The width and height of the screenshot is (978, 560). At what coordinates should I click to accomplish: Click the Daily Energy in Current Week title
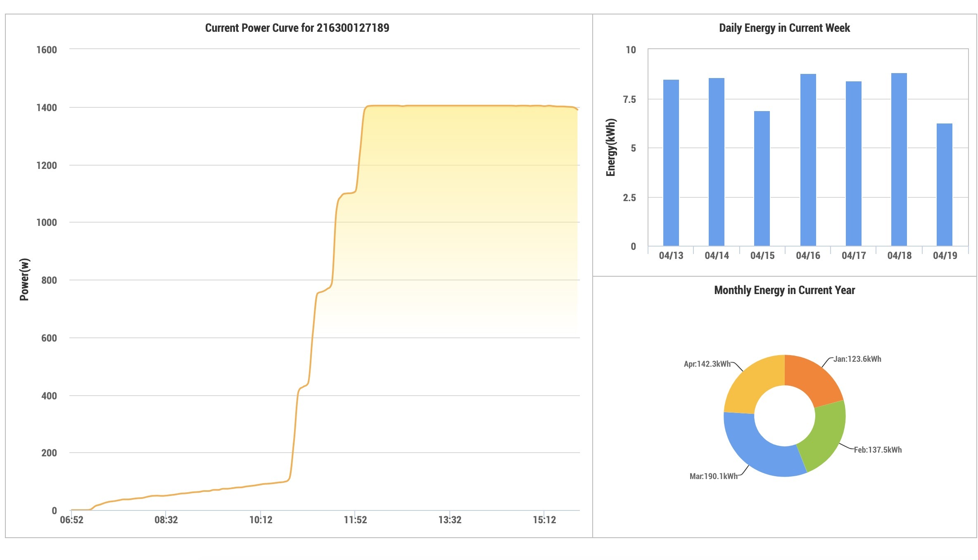click(x=784, y=28)
